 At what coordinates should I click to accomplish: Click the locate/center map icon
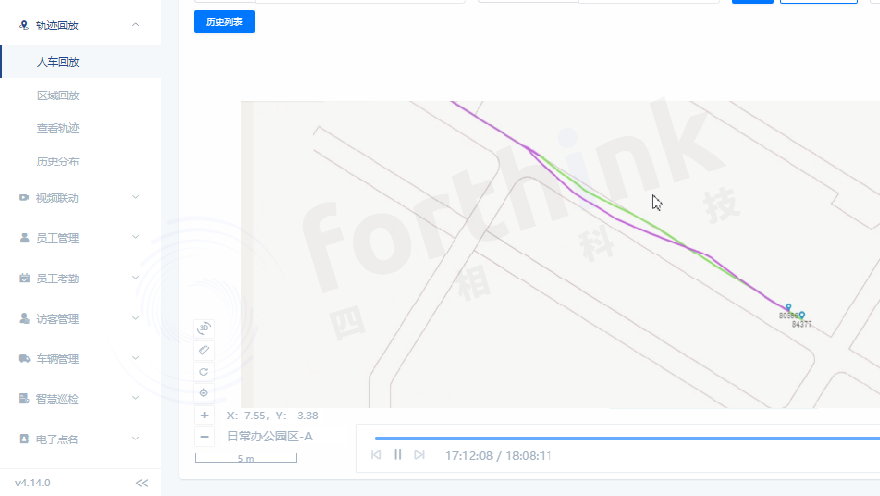pos(204,393)
